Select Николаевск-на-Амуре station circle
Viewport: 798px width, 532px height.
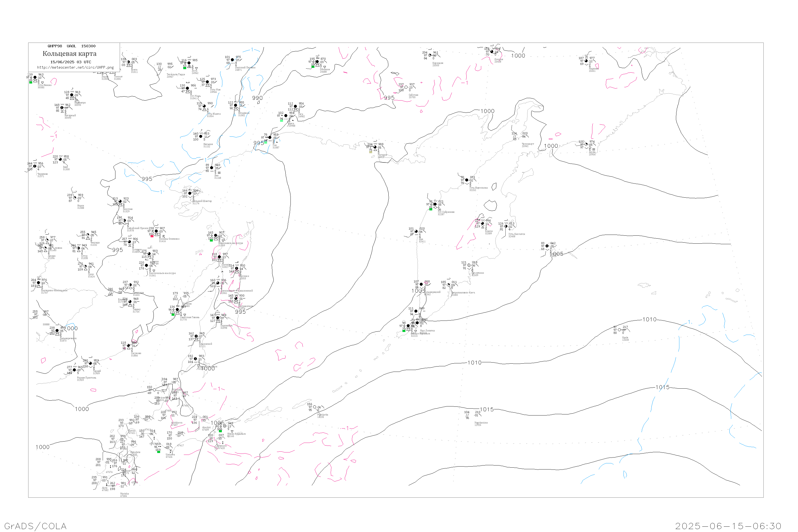coord(215,235)
